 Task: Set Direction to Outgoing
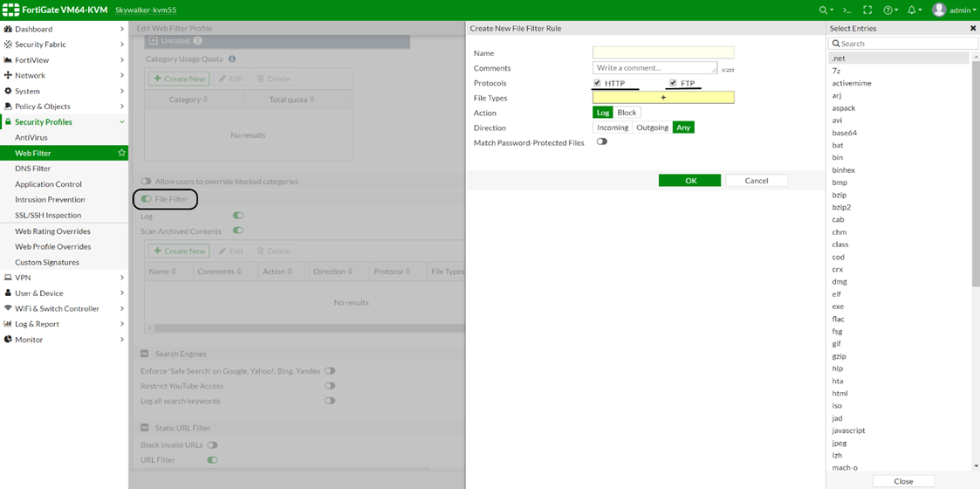pyautogui.click(x=653, y=127)
